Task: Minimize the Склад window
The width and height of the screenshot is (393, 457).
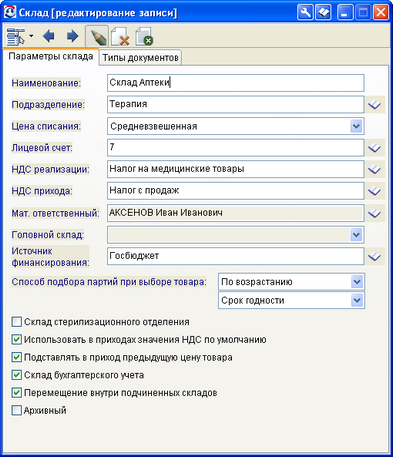Action: (x=345, y=13)
